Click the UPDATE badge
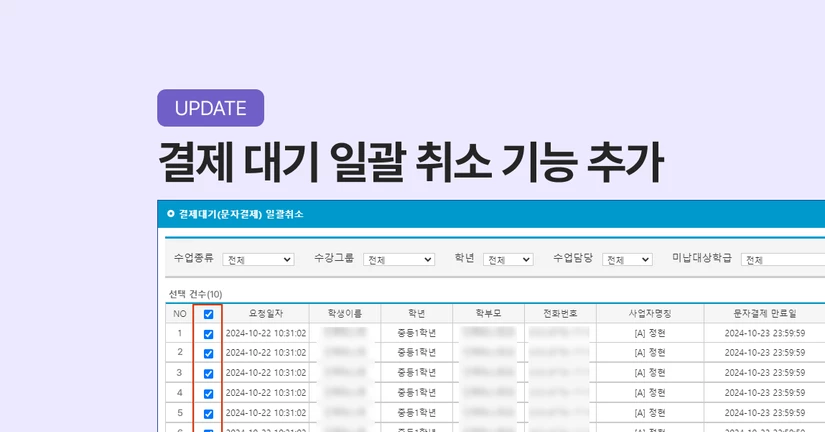This screenshot has height=432, width=825. [210, 108]
